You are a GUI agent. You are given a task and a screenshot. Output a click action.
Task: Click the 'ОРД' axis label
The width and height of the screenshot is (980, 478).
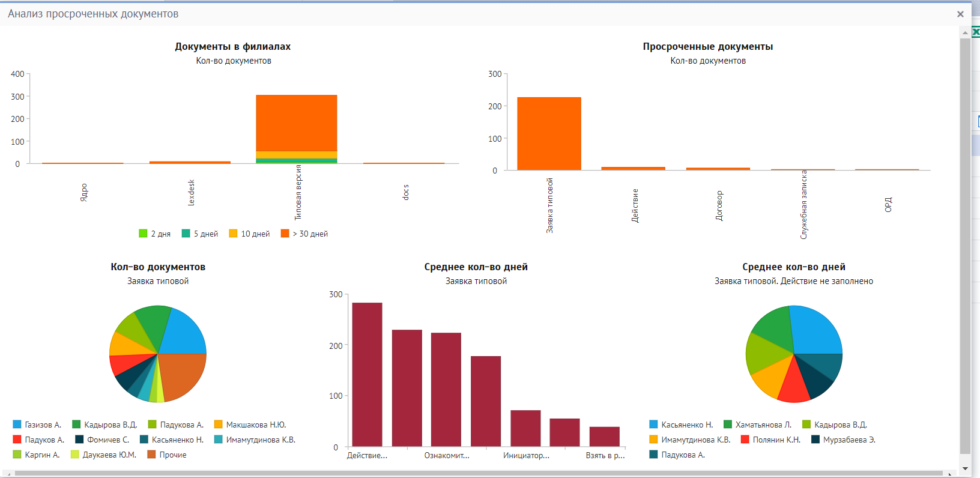(888, 204)
